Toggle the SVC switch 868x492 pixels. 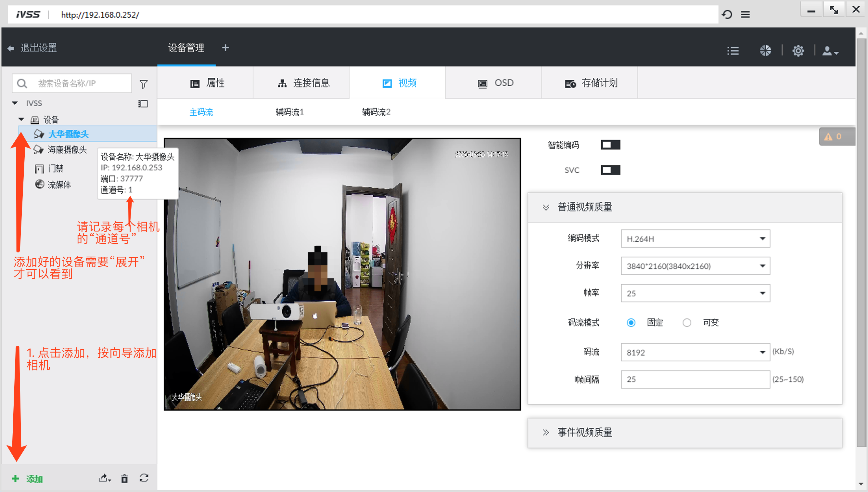click(610, 170)
